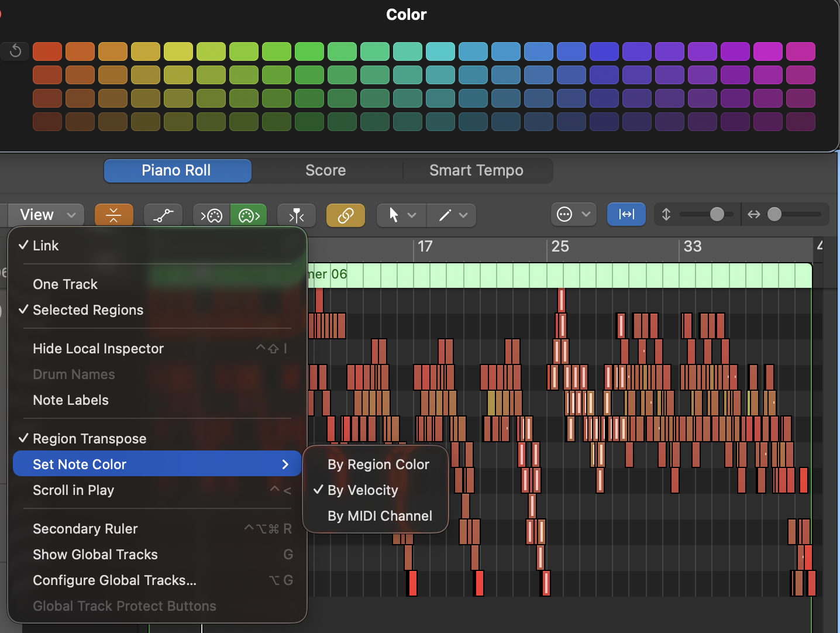Uncheck Link in the View menu
The width and height of the screenshot is (840, 633).
click(x=46, y=246)
